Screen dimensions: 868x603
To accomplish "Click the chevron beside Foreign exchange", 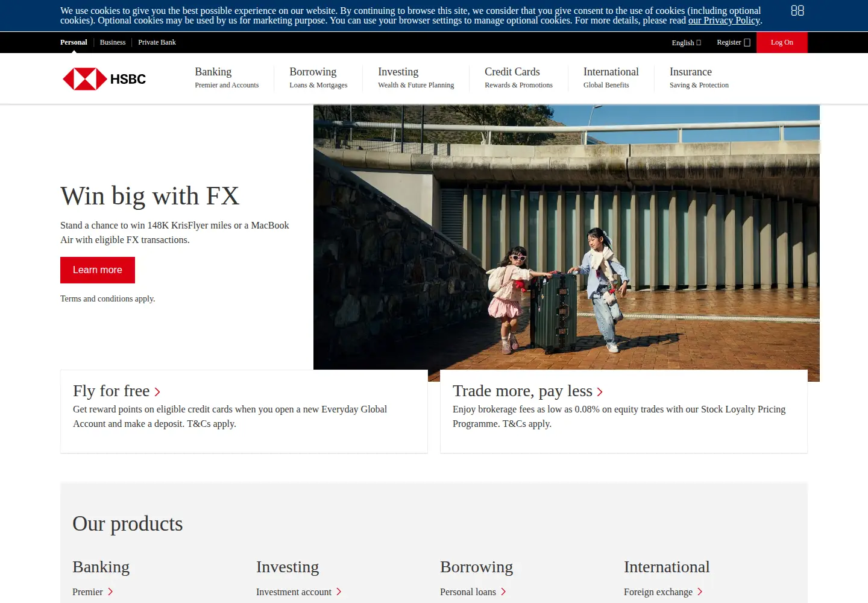I will point(700,592).
